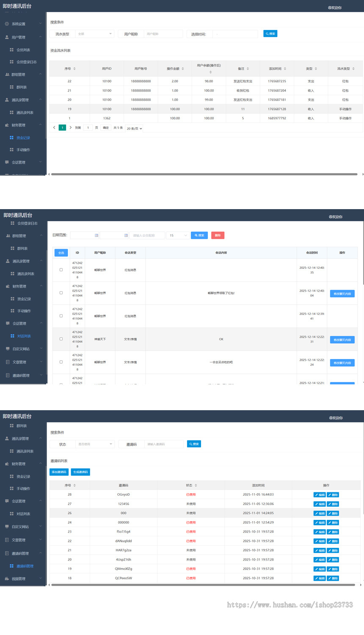The width and height of the screenshot is (364, 635).
Task: Sort fund table by 流水类型 column arrows
Action: pyautogui.click(x=353, y=69)
